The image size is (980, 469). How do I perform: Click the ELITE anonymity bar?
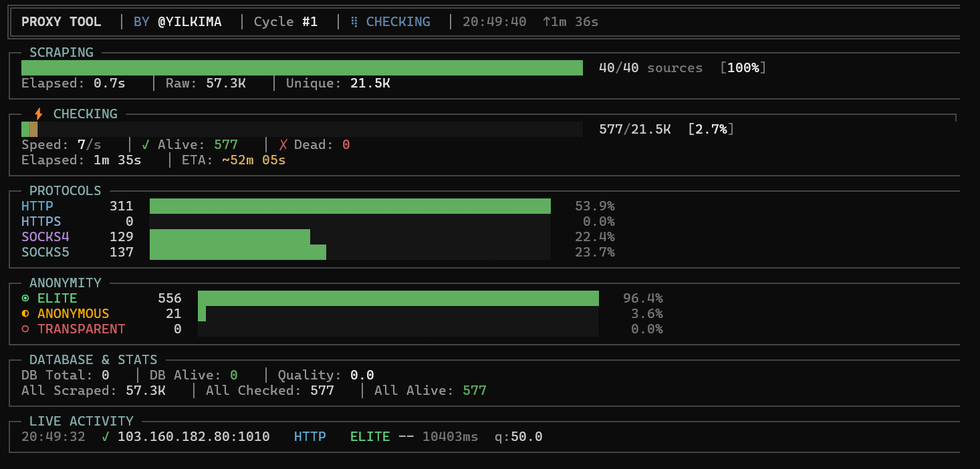point(398,299)
